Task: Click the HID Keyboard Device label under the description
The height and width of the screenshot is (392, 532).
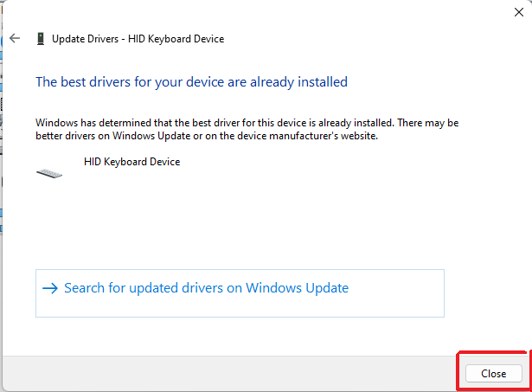Action: tap(131, 162)
